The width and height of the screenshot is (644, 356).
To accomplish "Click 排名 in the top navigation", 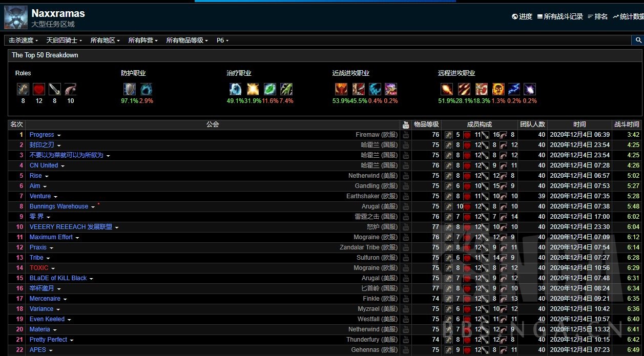I will tap(601, 16).
